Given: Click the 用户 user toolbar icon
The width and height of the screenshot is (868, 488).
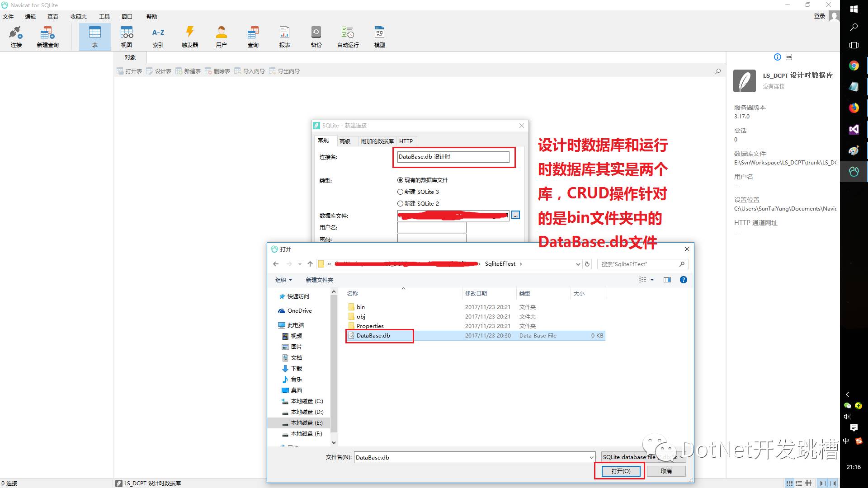Looking at the screenshot, I should (222, 37).
